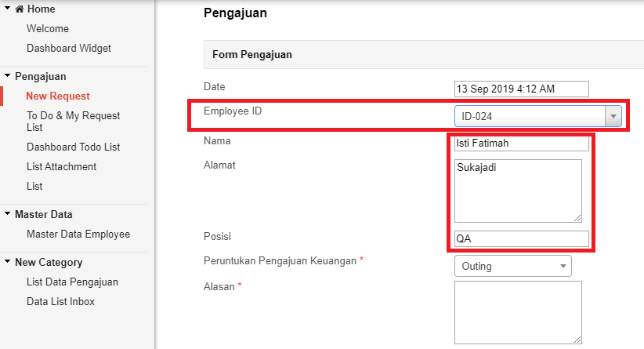Open Master Data Employee page

click(x=78, y=234)
